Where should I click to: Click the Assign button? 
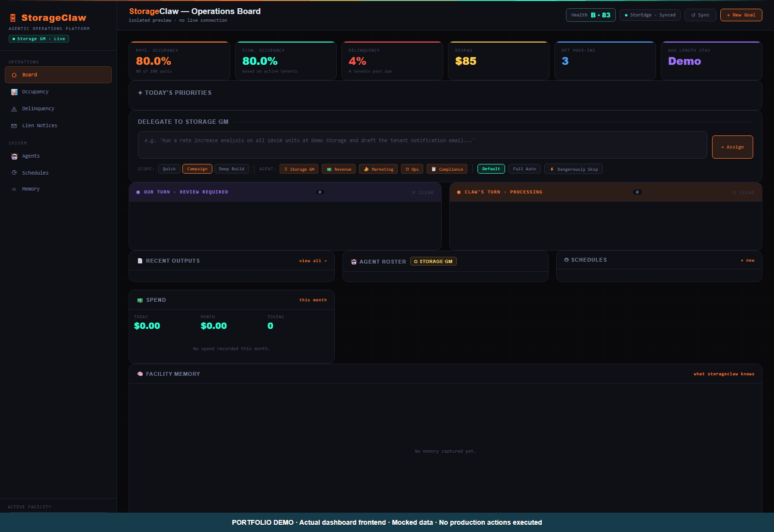732,147
